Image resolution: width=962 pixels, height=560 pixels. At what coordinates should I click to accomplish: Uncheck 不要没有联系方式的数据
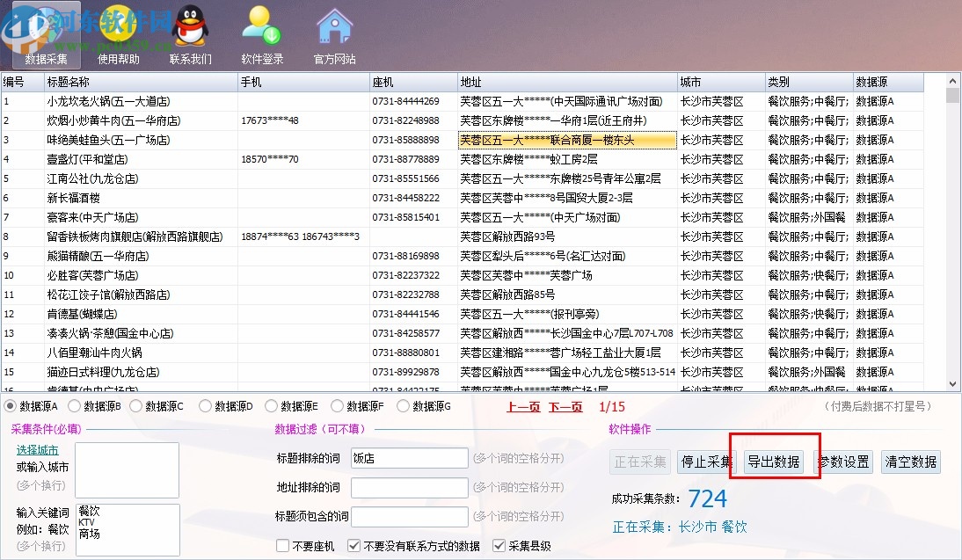(x=353, y=545)
